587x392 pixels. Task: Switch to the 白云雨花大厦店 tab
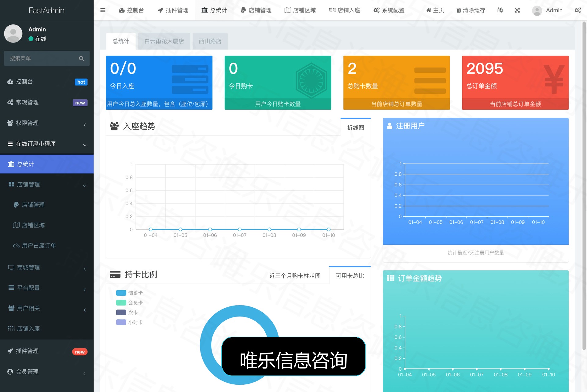point(164,41)
